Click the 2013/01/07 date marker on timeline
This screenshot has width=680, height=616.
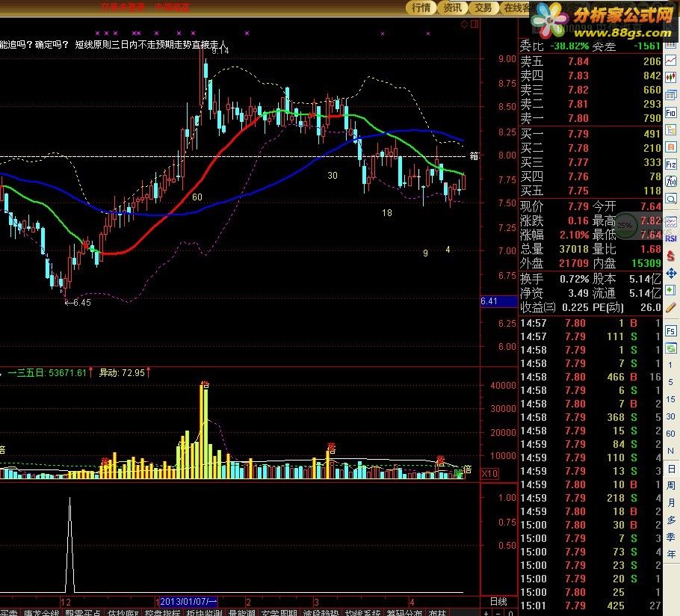click(x=188, y=602)
